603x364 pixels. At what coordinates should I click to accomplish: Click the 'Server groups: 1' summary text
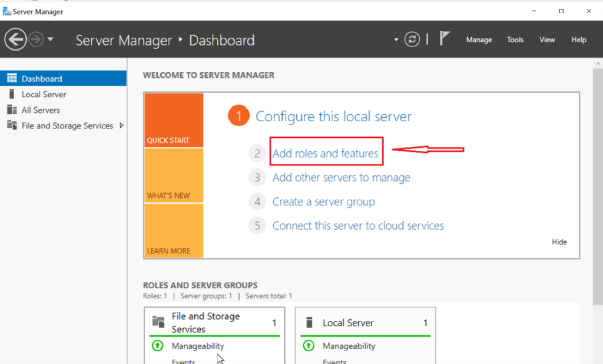point(206,296)
